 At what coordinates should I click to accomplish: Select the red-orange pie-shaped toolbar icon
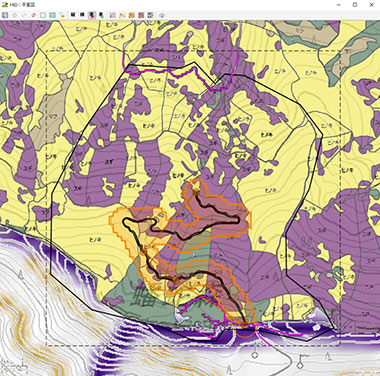pos(33,15)
